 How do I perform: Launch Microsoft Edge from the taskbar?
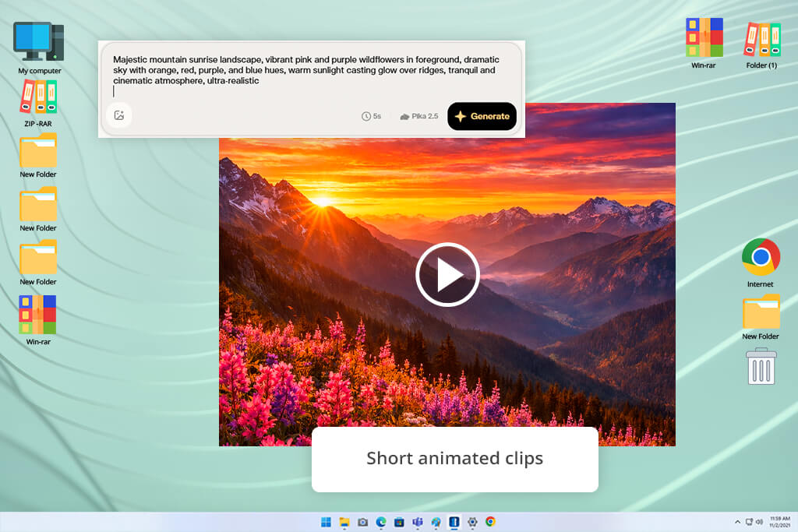click(381, 522)
